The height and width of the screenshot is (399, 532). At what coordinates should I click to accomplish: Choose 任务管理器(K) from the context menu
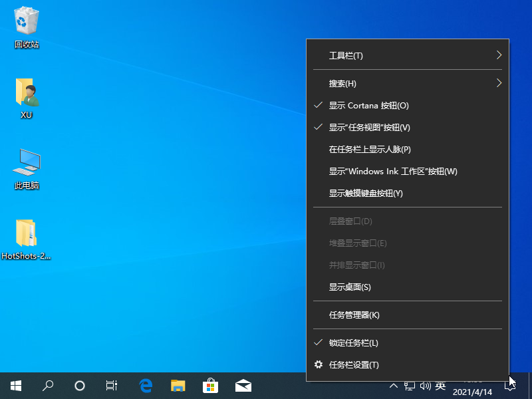pos(354,315)
